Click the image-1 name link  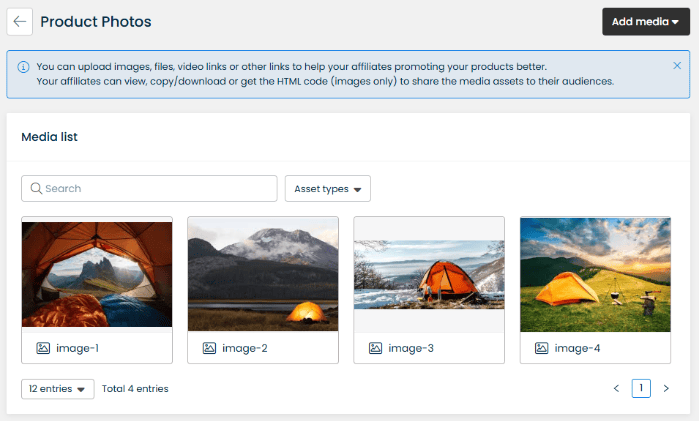tap(77, 348)
